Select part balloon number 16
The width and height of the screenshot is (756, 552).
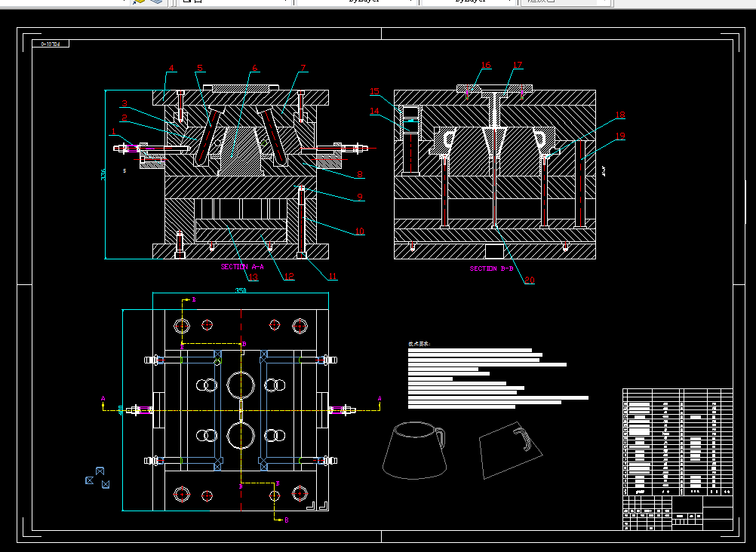(x=486, y=65)
